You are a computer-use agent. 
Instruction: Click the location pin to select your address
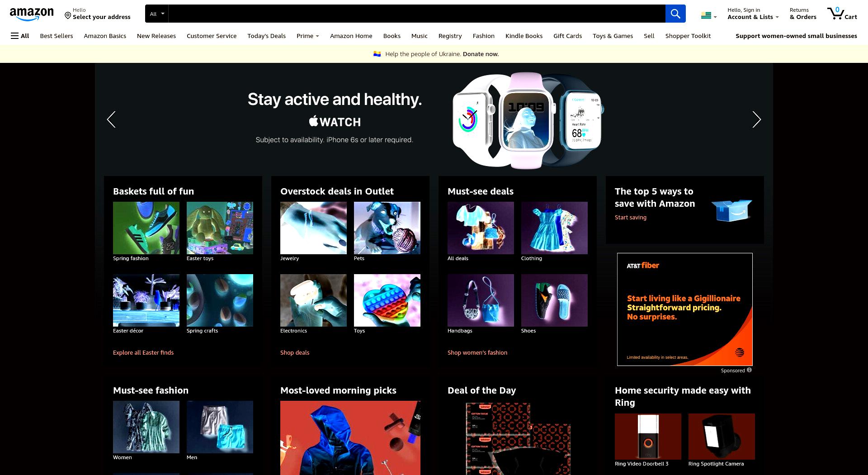68,16
